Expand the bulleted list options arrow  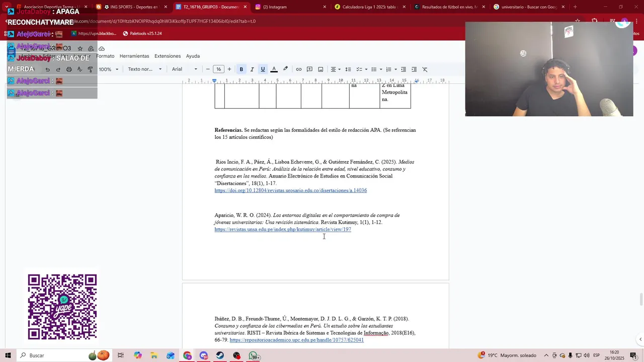(x=381, y=69)
